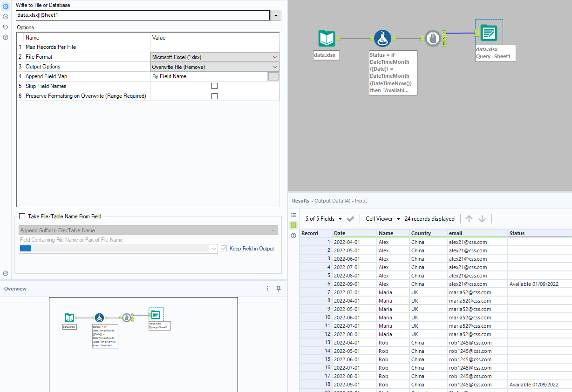
Task: Show messages list in Results panel
Action: coord(293,215)
